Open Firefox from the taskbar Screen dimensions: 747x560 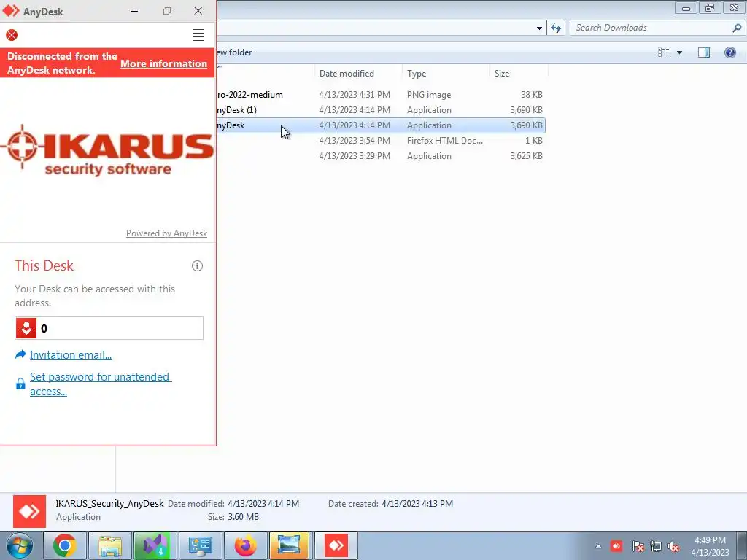pos(245,545)
